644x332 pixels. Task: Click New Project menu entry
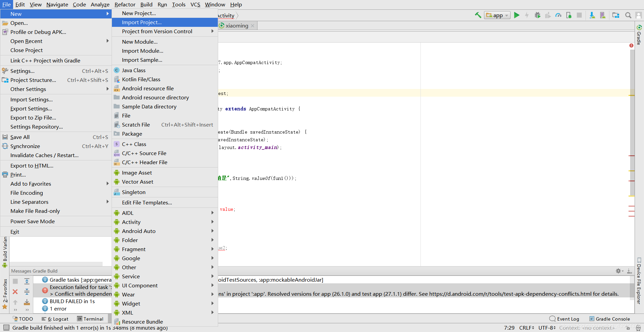tap(165, 13)
